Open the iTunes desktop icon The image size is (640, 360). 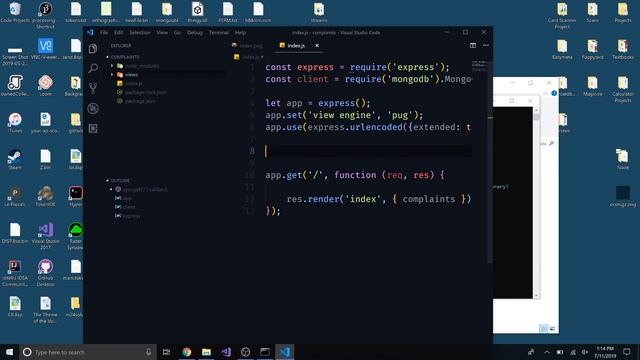(15, 122)
